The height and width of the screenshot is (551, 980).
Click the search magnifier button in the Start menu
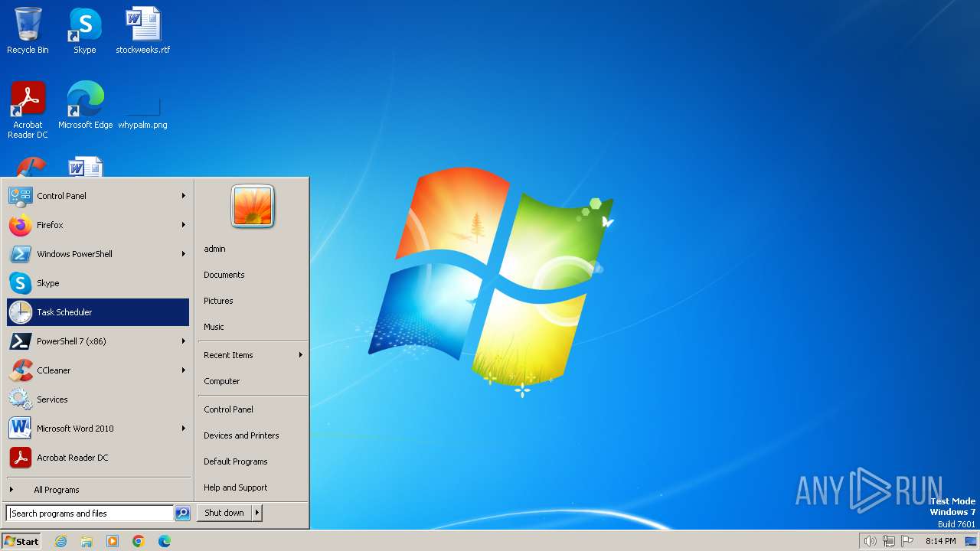(x=182, y=514)
